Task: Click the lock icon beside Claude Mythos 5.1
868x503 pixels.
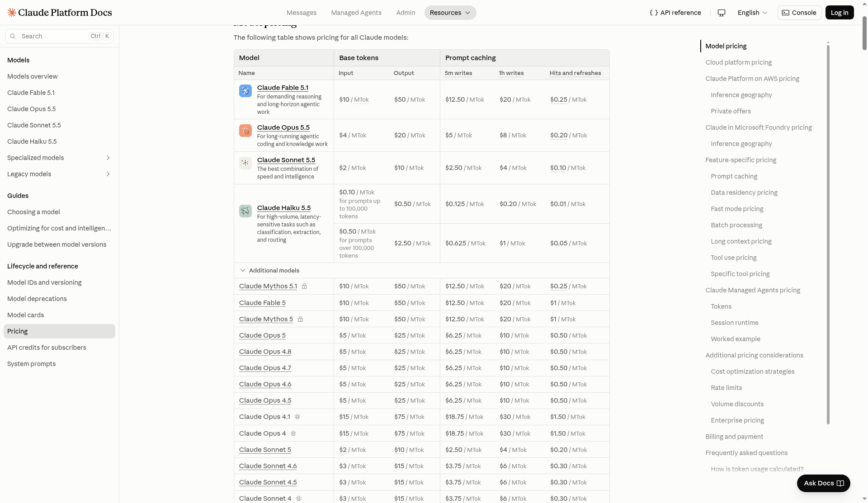Action: click(304, 287)
